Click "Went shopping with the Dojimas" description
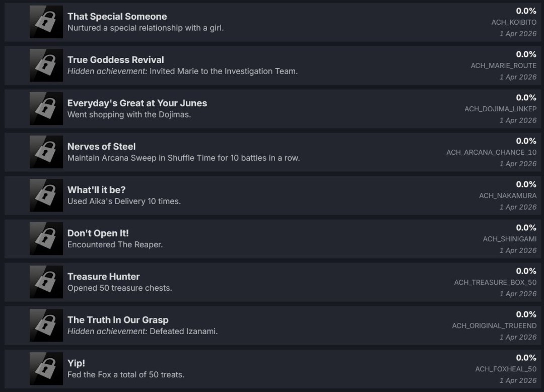The height and width of the screenshot is (392, 544). 129,114
